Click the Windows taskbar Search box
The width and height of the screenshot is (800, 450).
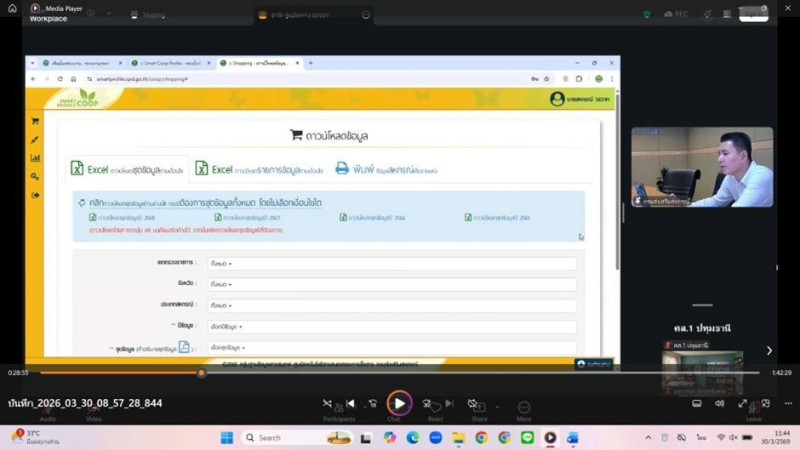(290, 438)
